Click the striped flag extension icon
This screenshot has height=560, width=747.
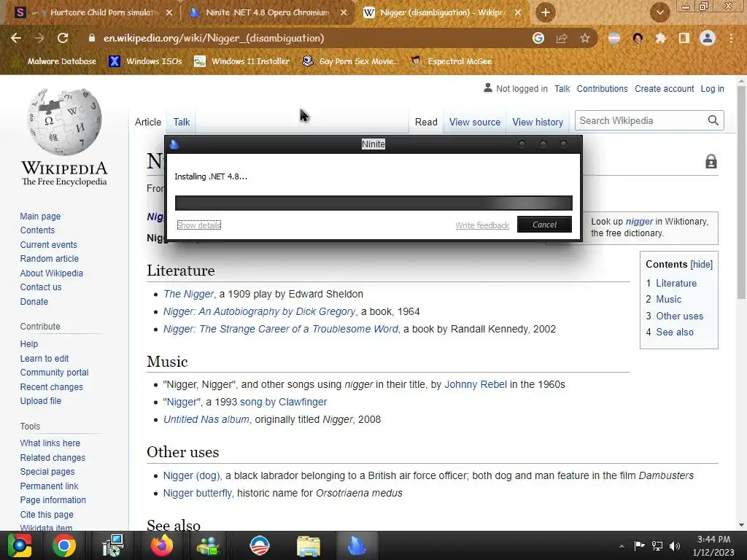pyautogui.click(x=614, y=38)
